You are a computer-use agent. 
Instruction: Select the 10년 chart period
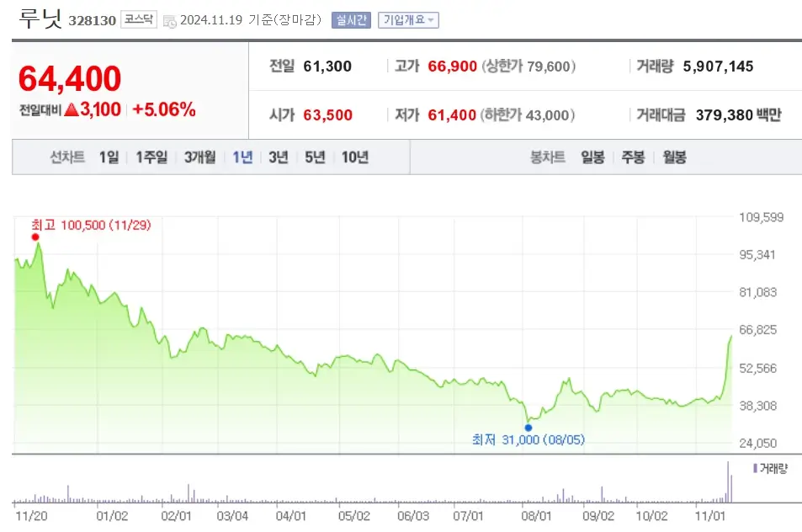353,157
